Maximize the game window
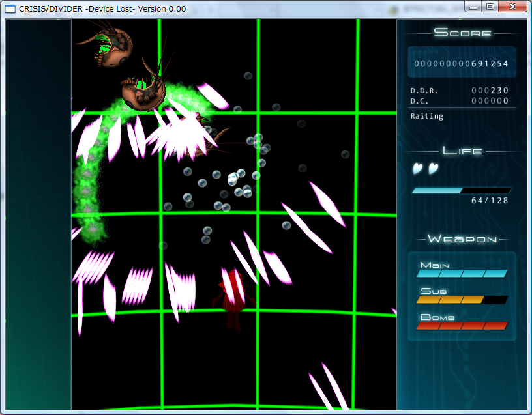This screenshot has height=415, width=532. tap(490, 7)
